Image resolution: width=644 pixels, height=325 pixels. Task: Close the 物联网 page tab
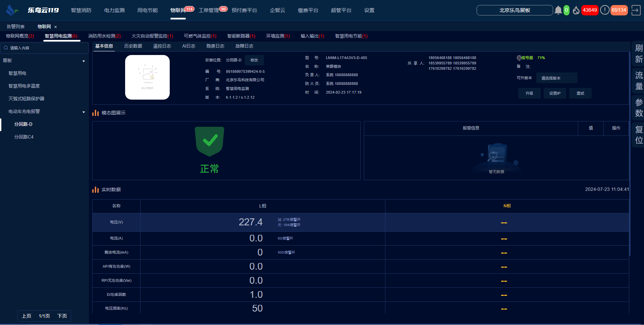tap(56, 27)
